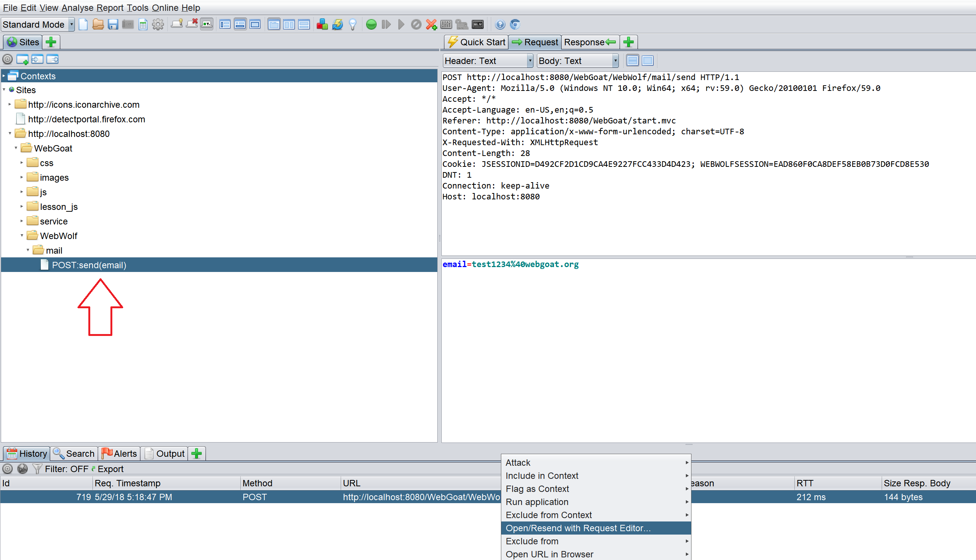Toggle the tab names and icons display button
The width and height of the screenshot is (976, 560).
click(207, 25)
